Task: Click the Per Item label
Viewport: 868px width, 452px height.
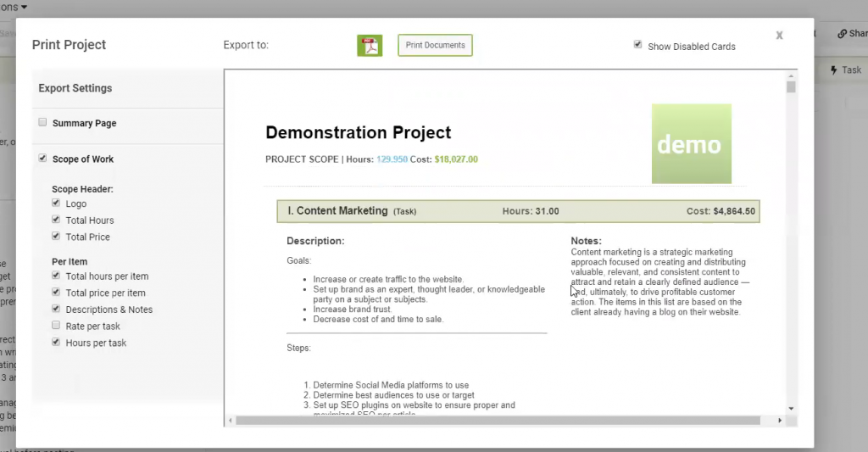Action: [70, 261]
